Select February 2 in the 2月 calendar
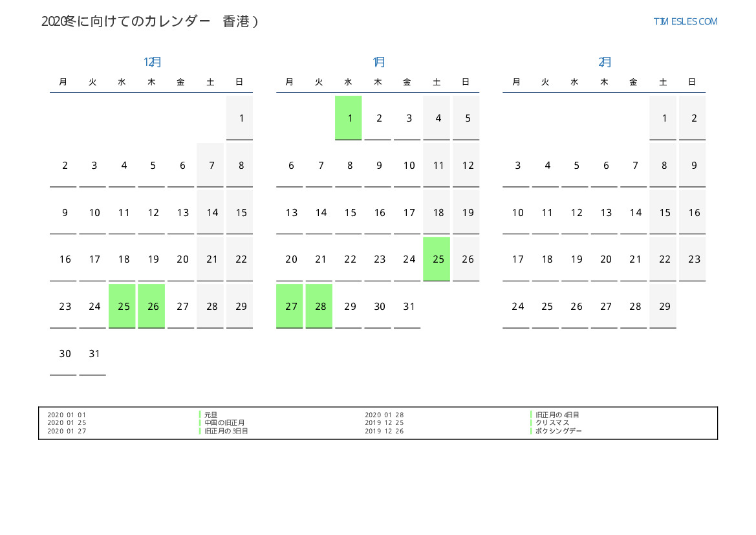Viewport: 756px width, 535px height. 693,118
